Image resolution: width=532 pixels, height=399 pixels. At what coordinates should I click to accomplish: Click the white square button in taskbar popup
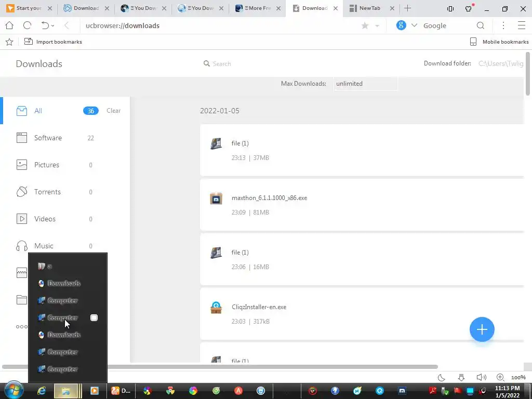tap(94, 317)
